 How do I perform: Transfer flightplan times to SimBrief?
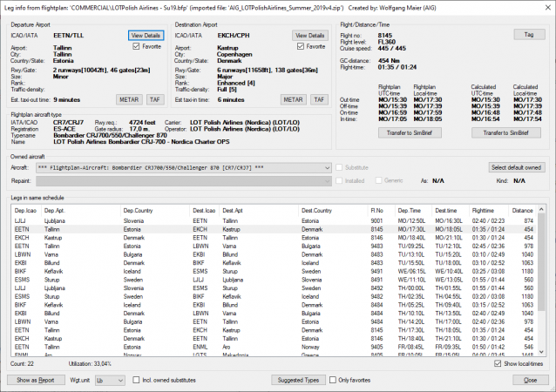click(410, 133)
